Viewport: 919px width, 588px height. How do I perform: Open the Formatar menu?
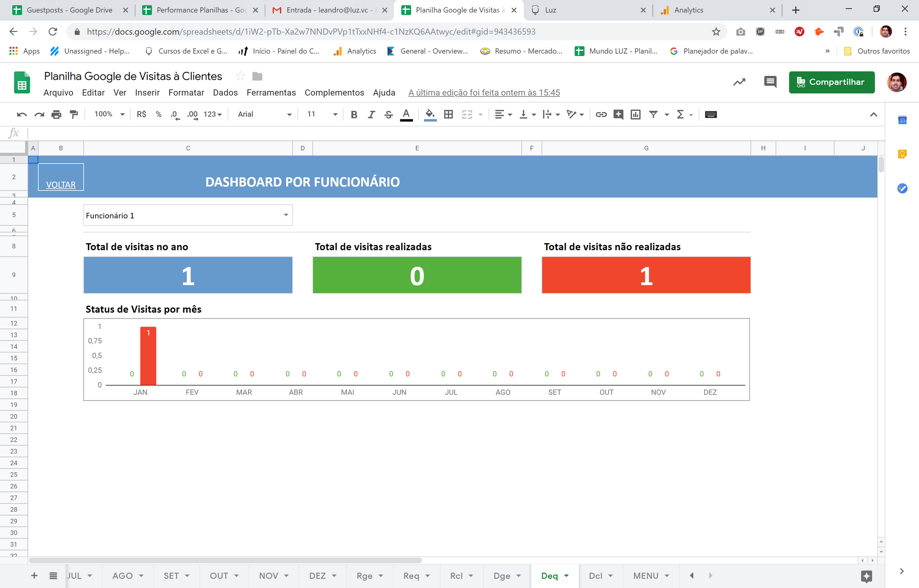186,92
